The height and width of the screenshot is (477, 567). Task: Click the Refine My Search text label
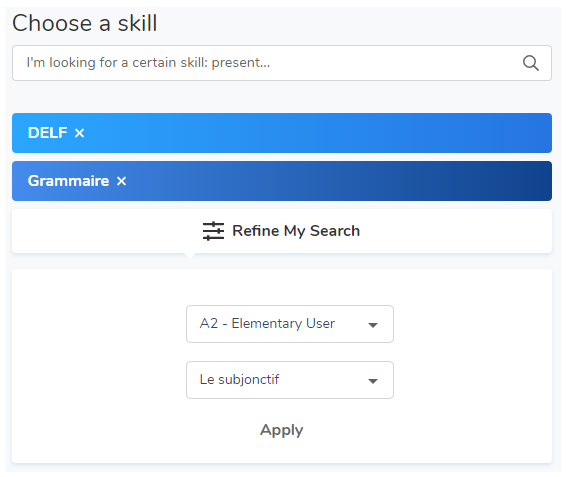pyautogui.click(x=296, y=231)
